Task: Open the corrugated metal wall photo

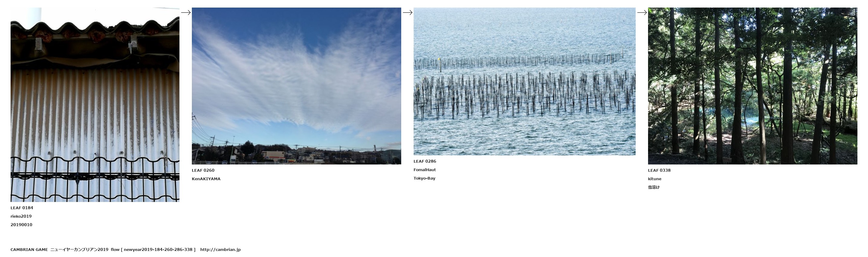Action: point(95,105)
